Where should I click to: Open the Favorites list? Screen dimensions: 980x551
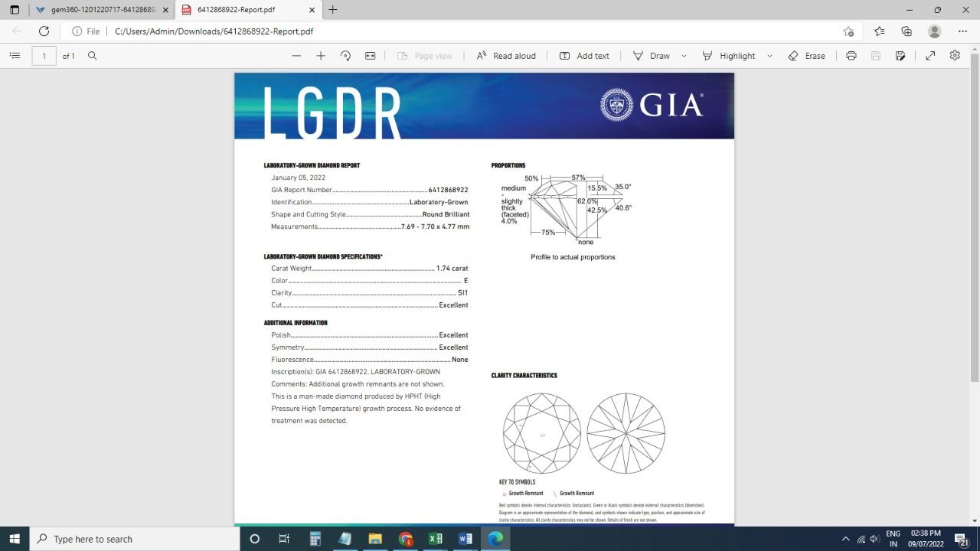879,31
